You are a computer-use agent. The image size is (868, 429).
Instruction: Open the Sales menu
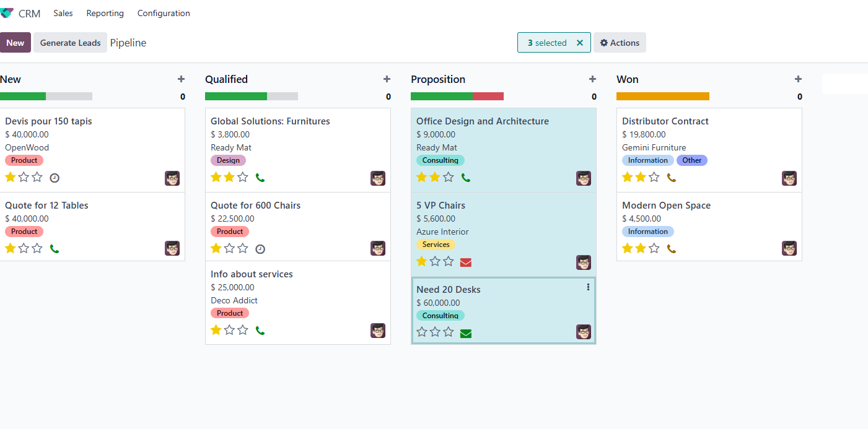tap(63, 13)
